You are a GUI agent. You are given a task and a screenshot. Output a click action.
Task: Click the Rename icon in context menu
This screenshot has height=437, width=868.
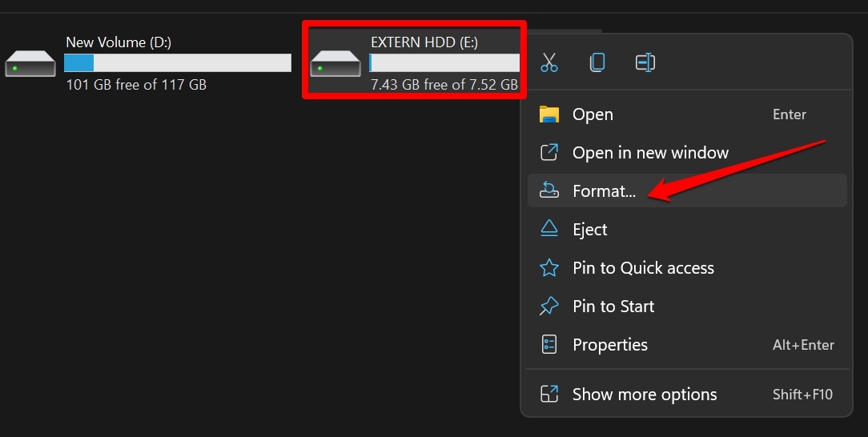[645, 62]
